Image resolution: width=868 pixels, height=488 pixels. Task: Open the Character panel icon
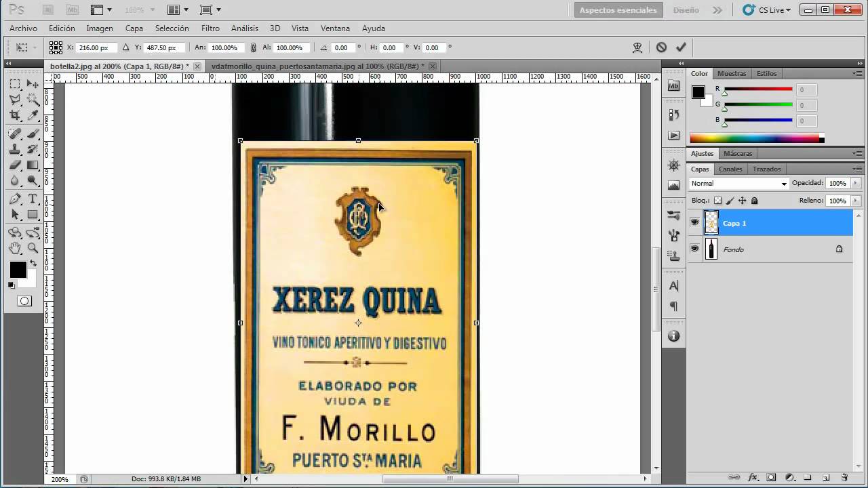tap(673, 286)
